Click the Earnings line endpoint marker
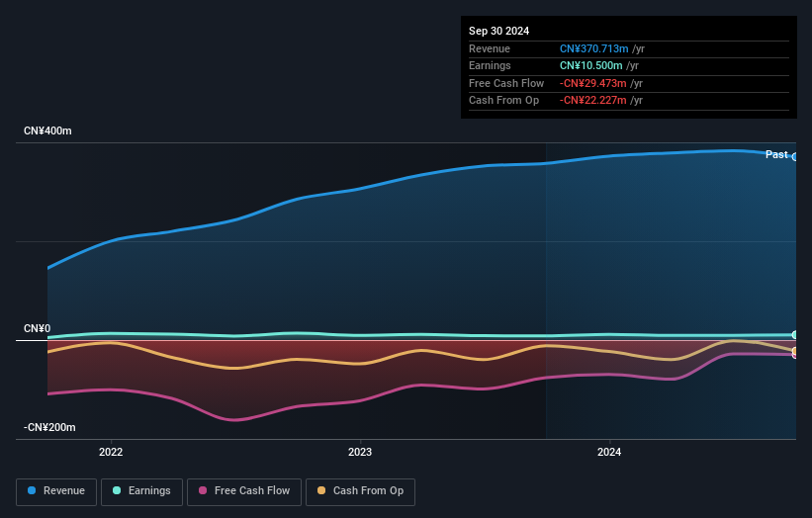 (x=795, y=335)
